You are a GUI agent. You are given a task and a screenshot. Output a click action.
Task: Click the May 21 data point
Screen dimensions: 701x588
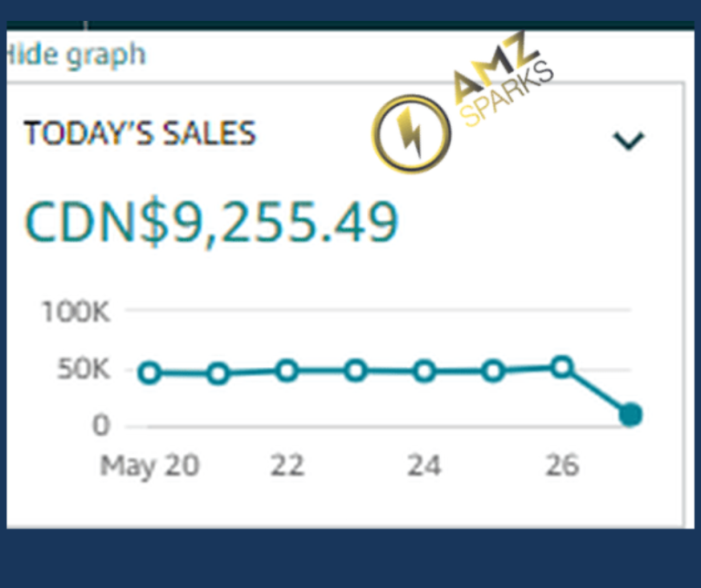pos(218,373)
